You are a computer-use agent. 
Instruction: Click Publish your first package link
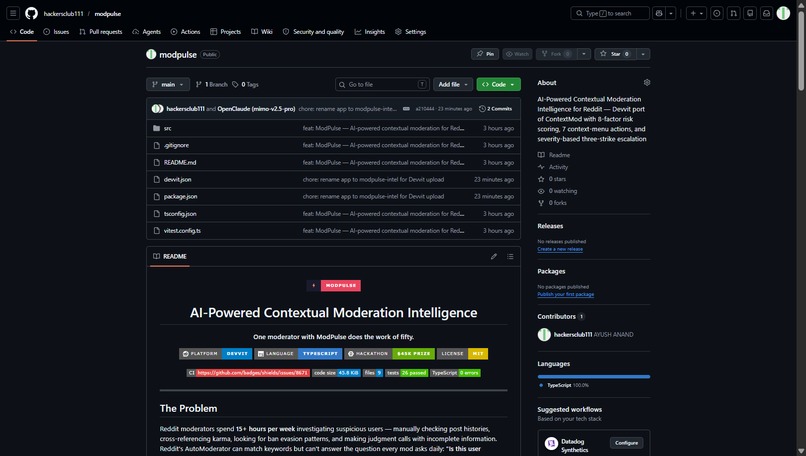(565, 294)
